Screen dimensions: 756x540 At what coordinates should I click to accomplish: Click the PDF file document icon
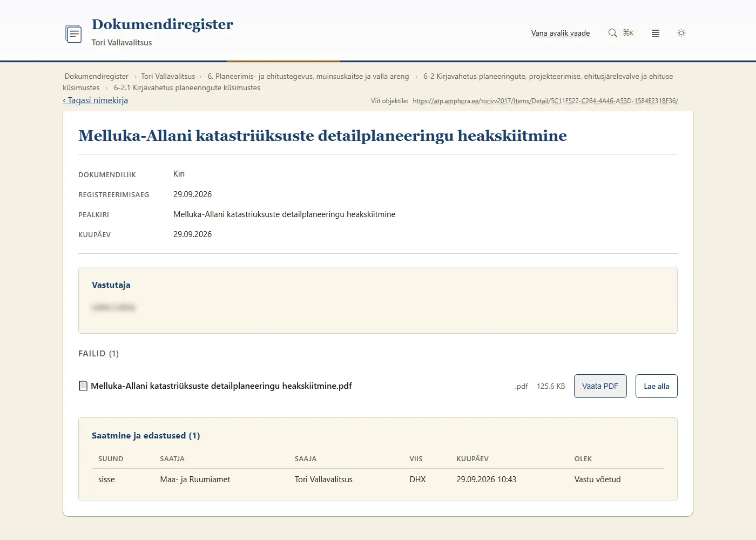point(83,386)
